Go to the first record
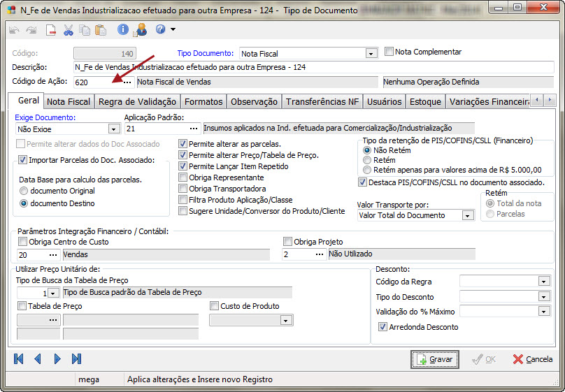This screenshot has height=392, width=565. [19, 358]
